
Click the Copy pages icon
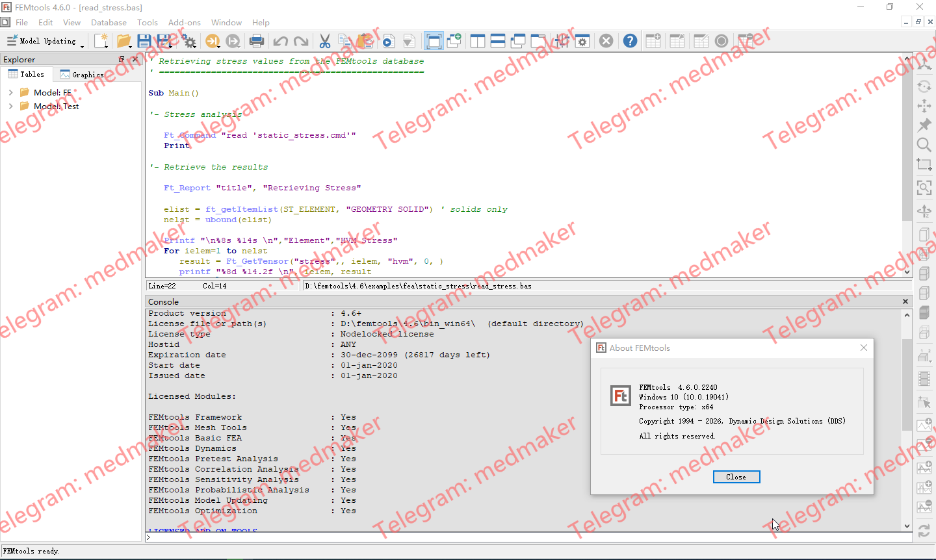(344, 41)
